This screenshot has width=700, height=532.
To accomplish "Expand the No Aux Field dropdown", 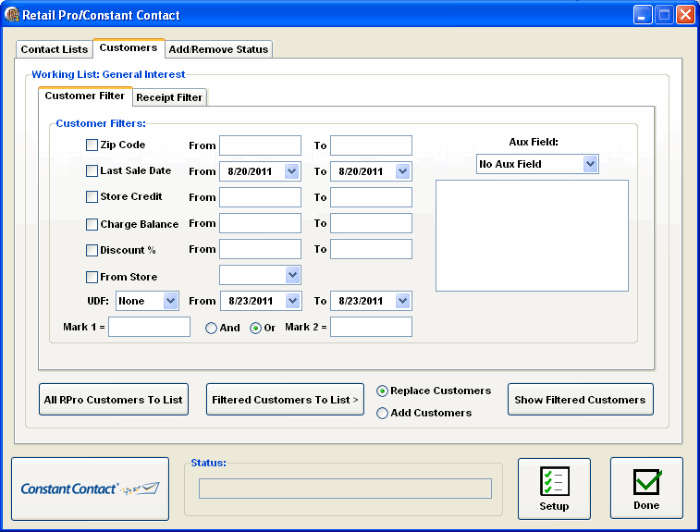I will pyautogui.click(x=590, y=164).
